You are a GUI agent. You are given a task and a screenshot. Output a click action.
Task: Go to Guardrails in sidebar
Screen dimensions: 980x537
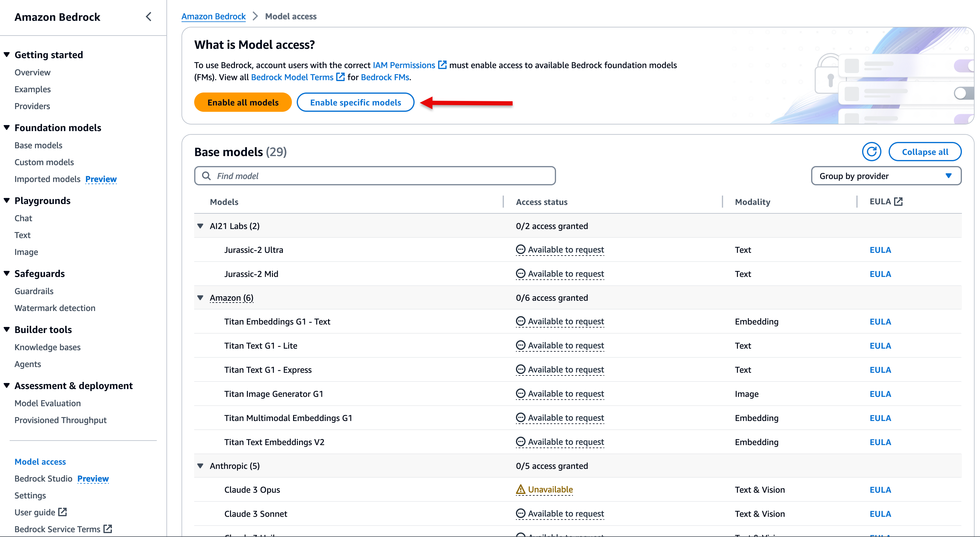(34, 291)
